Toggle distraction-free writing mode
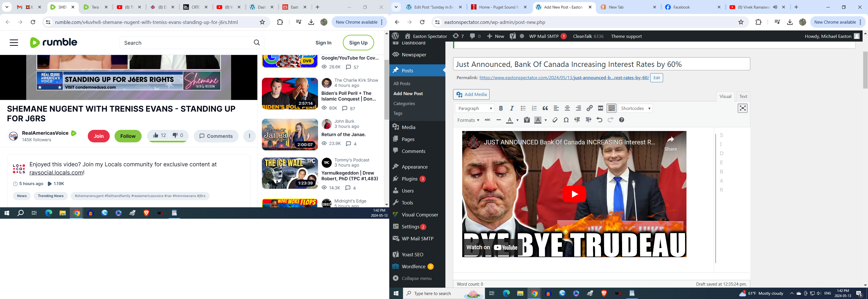 [743, 108]
